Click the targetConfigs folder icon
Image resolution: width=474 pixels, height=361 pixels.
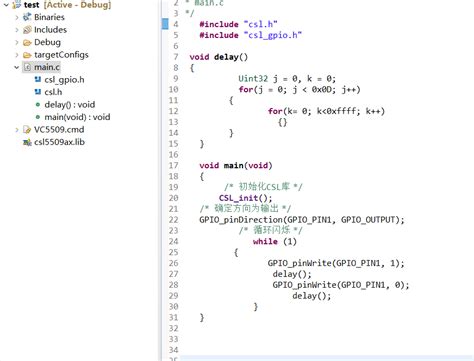tap(27, 55)
